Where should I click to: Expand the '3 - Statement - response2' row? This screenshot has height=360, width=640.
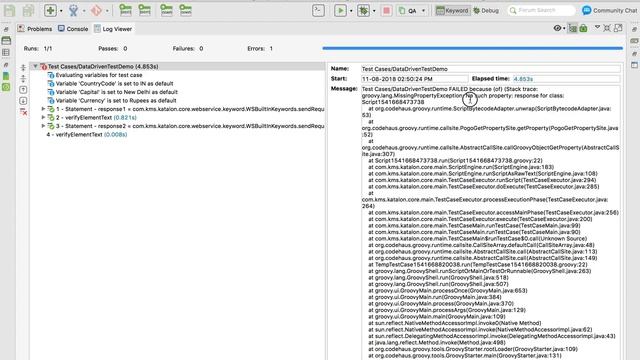(x=43, y=126)
